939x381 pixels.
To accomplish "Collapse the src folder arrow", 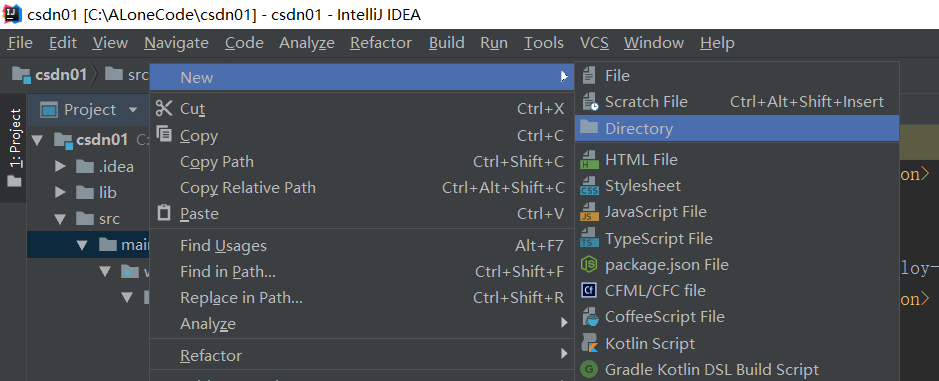I will point(60,219).
